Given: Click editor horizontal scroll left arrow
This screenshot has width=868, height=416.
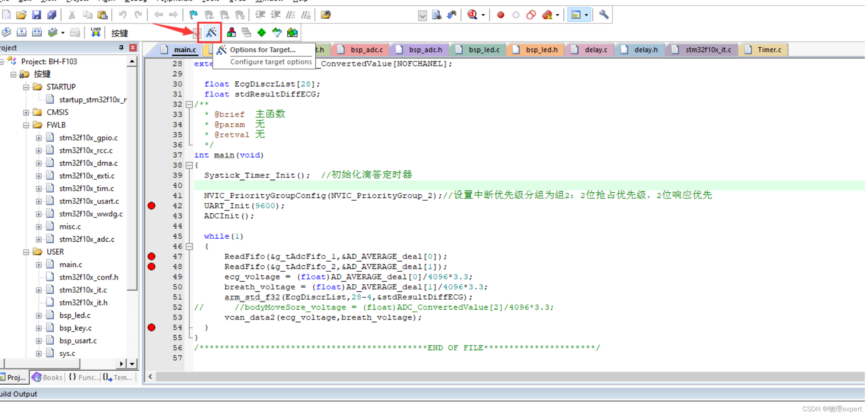Looking at the screenshot, I should pyautogui.click(x=150, y=377).
